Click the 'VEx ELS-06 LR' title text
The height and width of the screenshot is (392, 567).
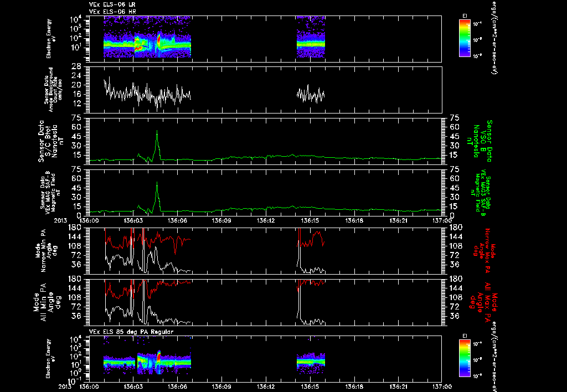[x=112, y=4]
